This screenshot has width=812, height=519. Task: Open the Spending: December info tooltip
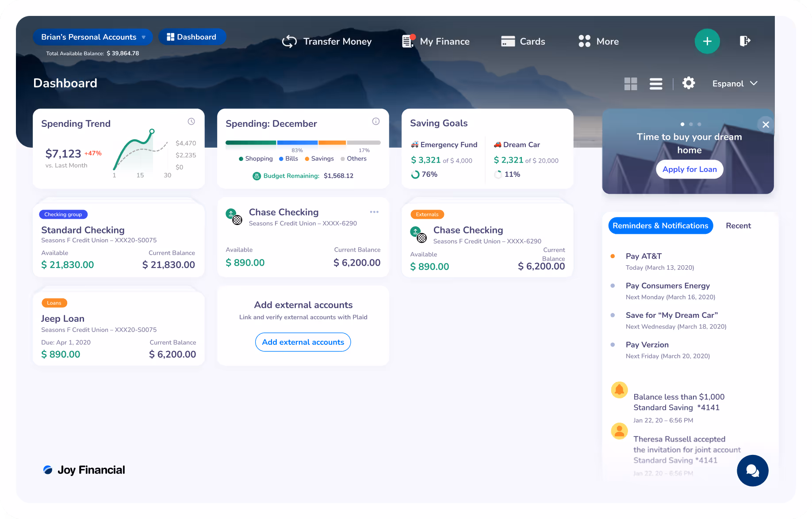[375, 121]
